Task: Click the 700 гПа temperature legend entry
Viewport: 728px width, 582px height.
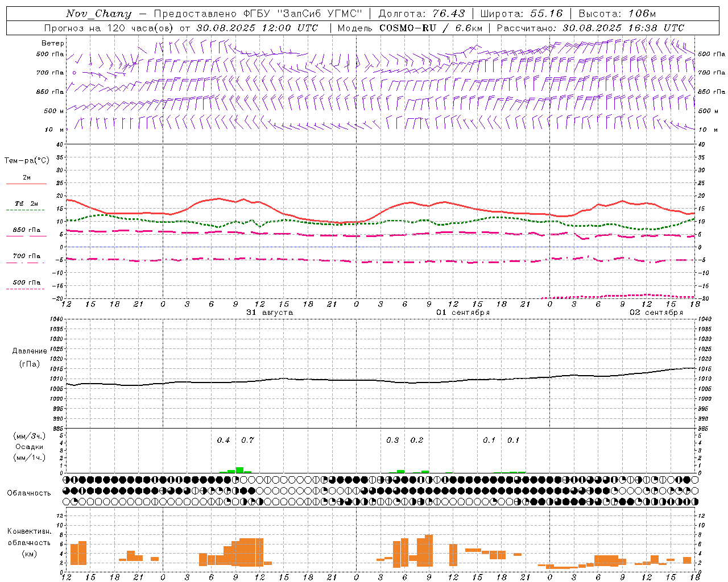Action: [26, 257]
